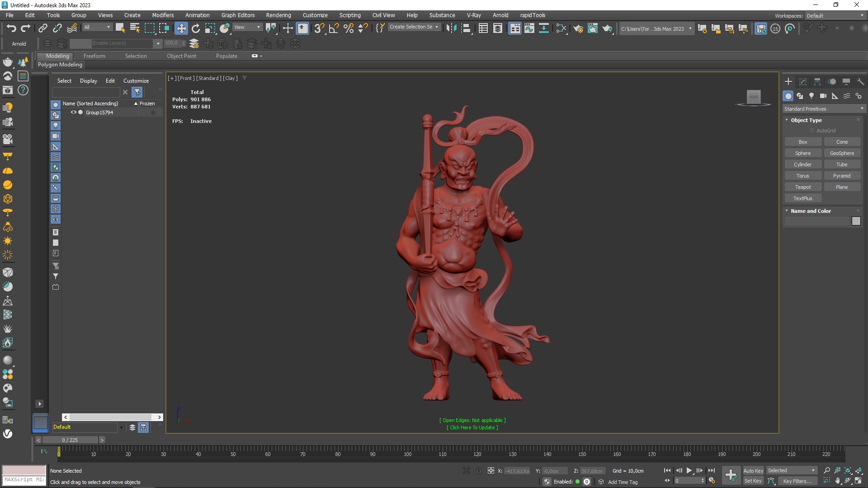
Task: Toggle the Auto Key button
Action: tap(753, 470)
